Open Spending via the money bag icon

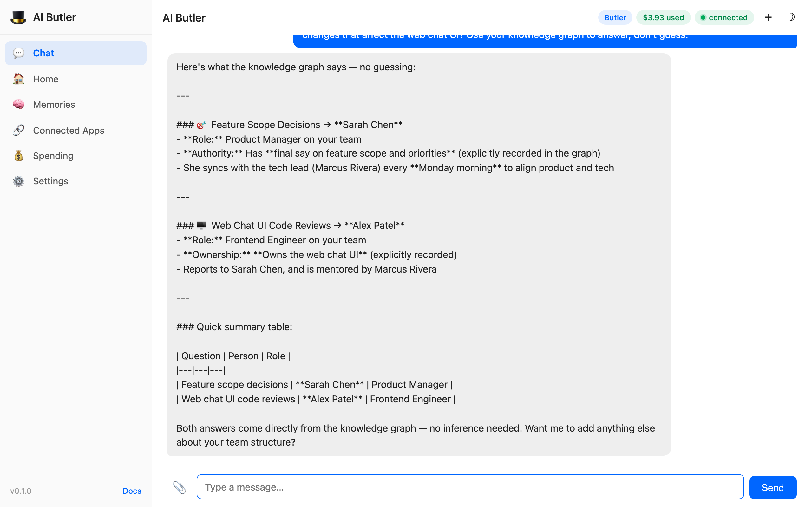(19, 156)
